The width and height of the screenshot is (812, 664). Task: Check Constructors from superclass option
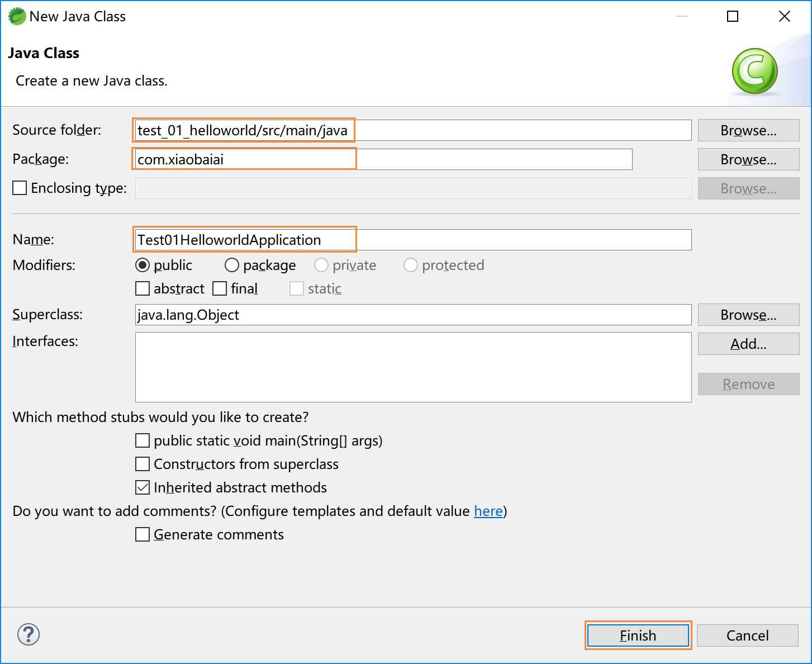(143, 464)
